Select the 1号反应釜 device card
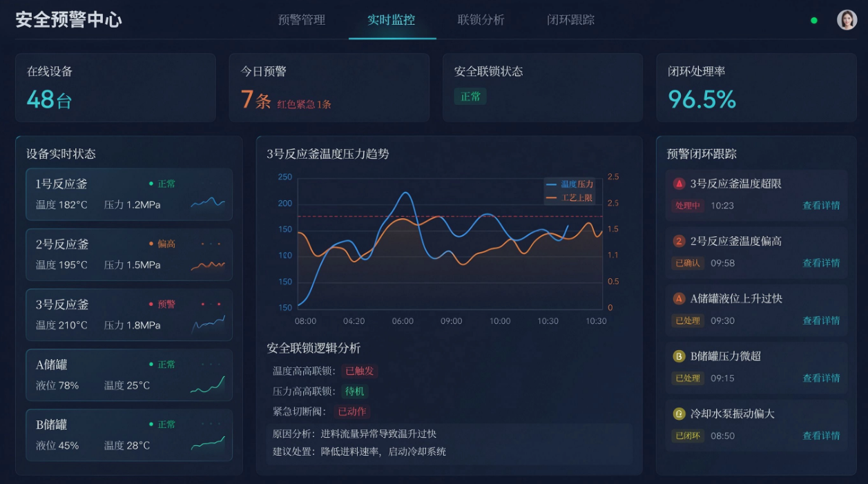The height and width of the screenshot is (484, 868). pyautogui.click(x=129, y=195)
